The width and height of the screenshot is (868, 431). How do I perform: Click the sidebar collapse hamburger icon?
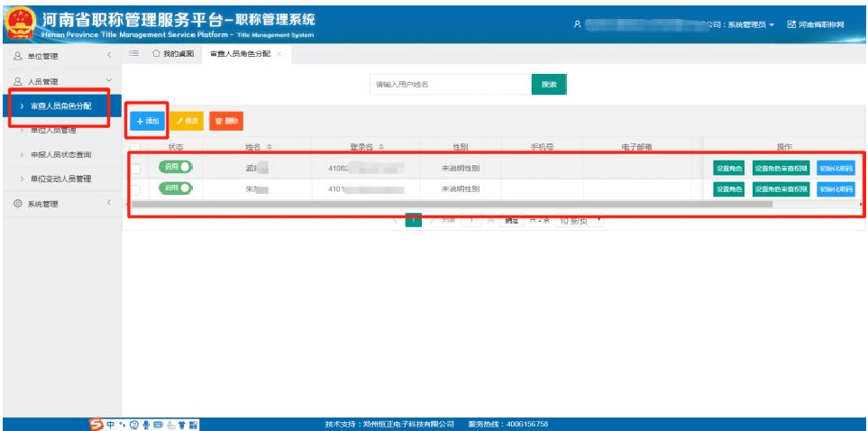[133, 53]
